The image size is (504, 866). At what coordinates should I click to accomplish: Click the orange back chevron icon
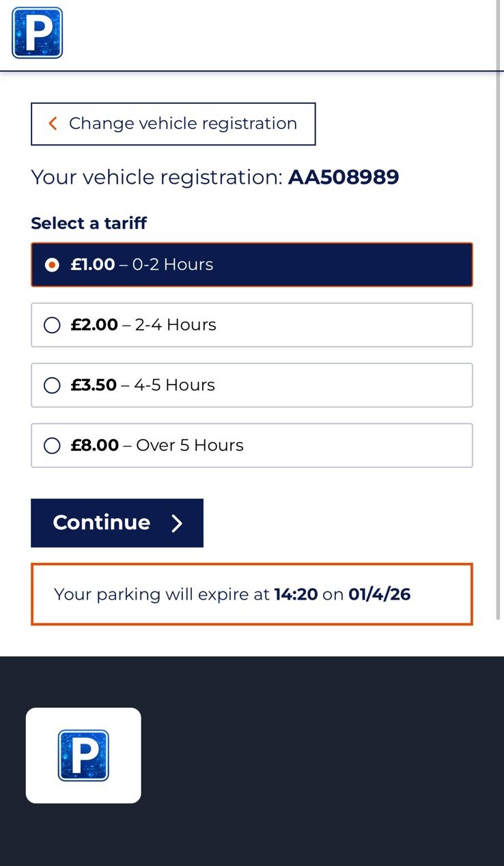click(53, 124)
